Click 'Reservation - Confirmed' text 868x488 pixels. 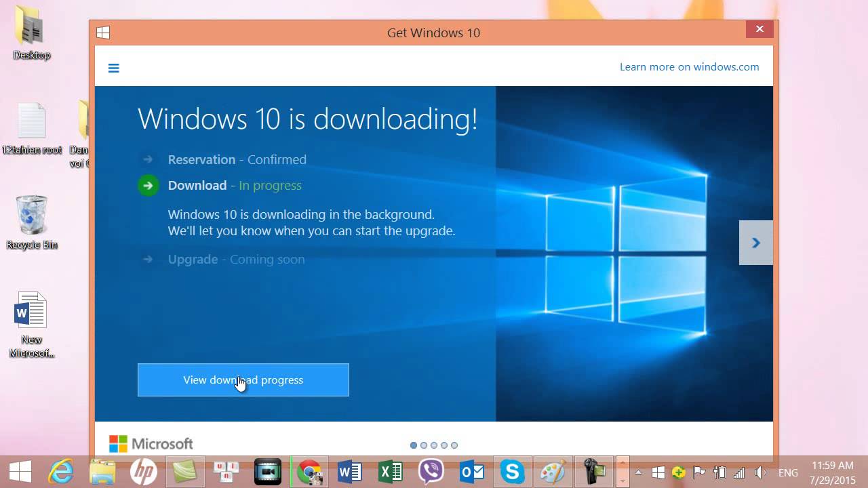point(237,159)
